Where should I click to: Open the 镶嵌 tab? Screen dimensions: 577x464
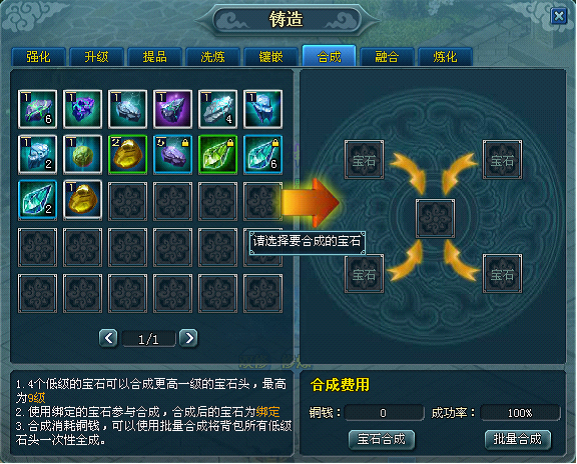(271, 57)
